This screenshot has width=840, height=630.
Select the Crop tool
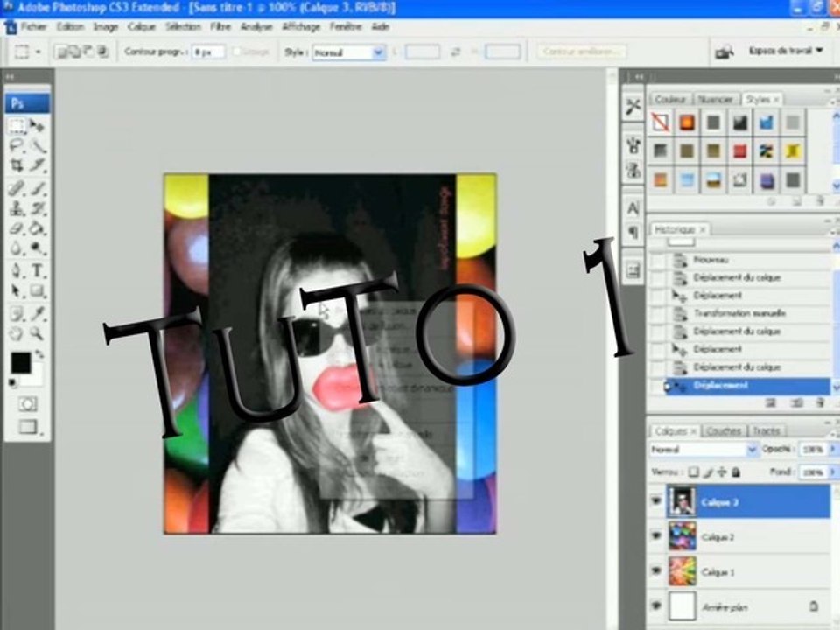point(17,165)
